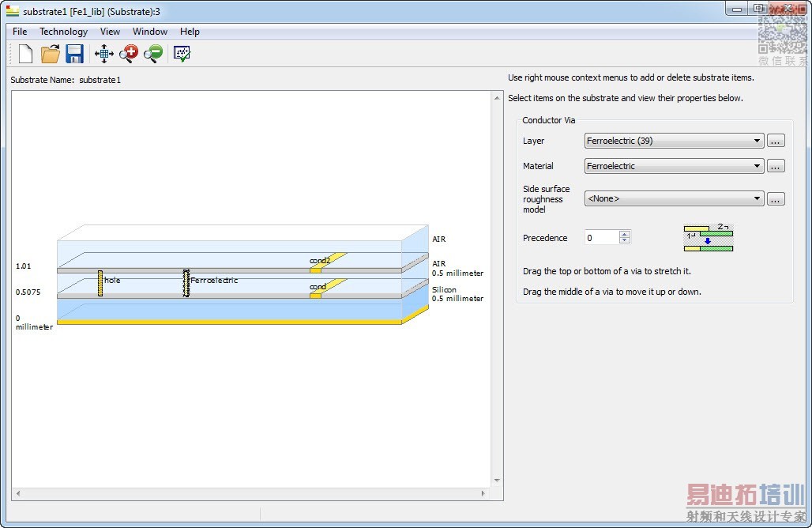Increase Precedence with the up arrow
The height and width of the screenshot is (528, 812).
625,234
